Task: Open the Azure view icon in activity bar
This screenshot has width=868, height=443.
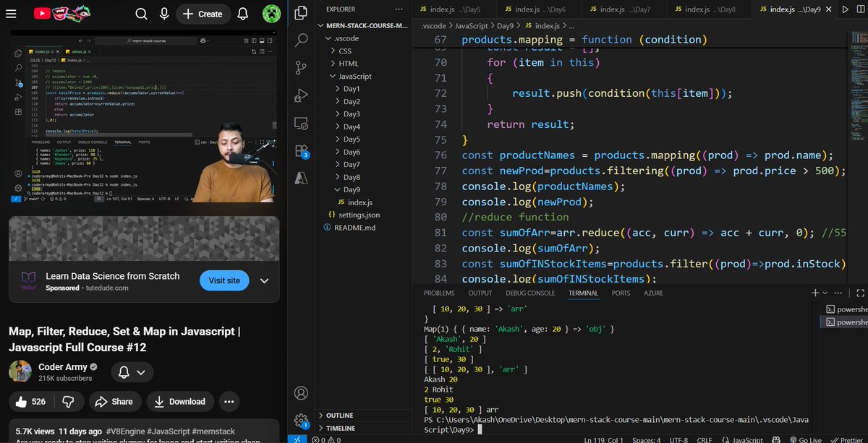Action: tap(302, 178)
